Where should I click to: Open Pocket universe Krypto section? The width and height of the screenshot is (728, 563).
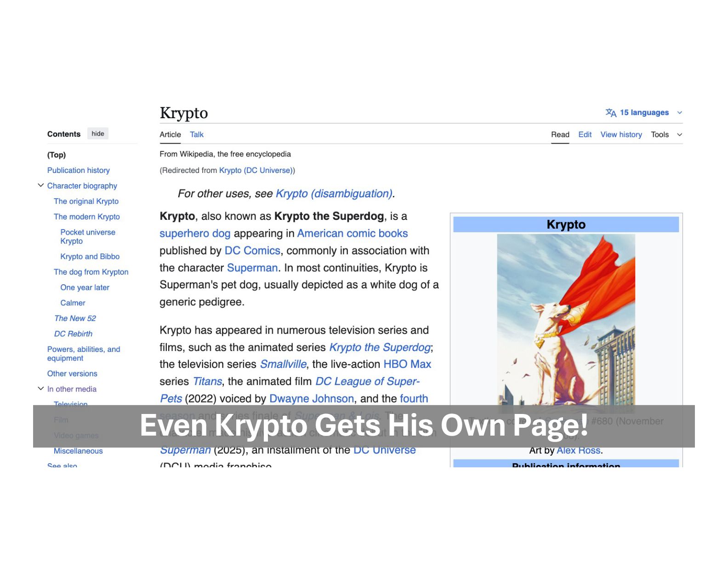coord(88,236)
